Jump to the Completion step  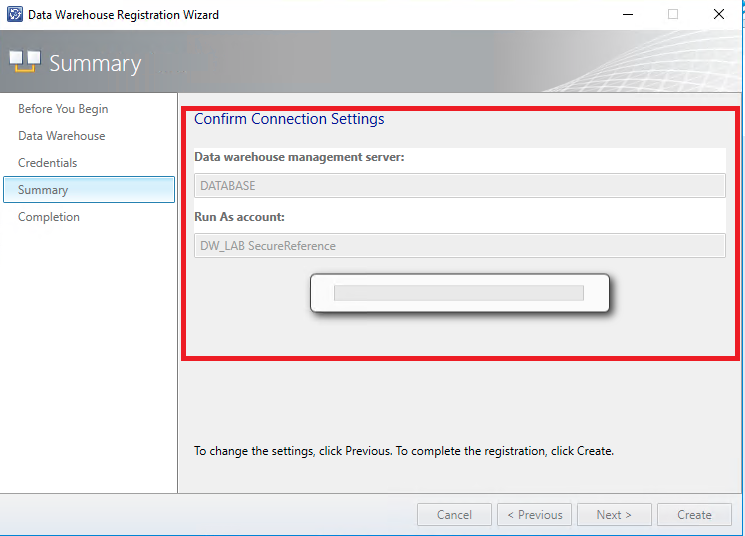[x=49, y=217]
